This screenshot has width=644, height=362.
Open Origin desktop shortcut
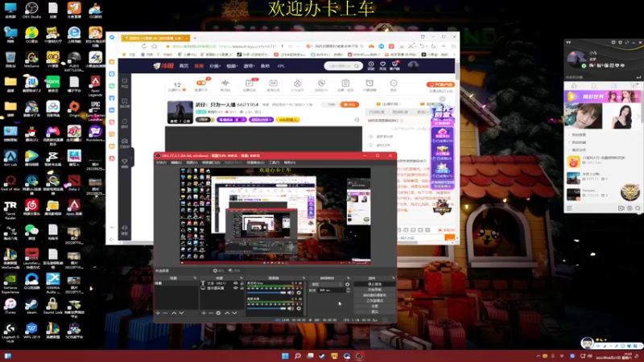point(74,109)
